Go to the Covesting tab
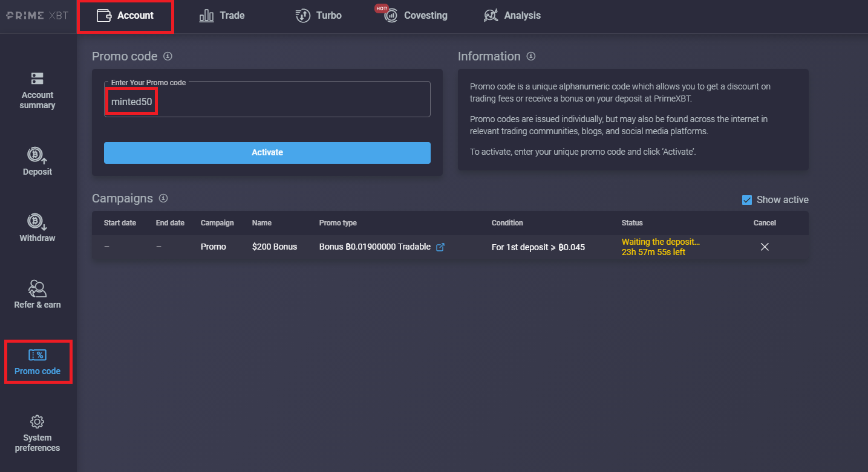This screenshot has width=868, height=472. [x=416, y=16]
